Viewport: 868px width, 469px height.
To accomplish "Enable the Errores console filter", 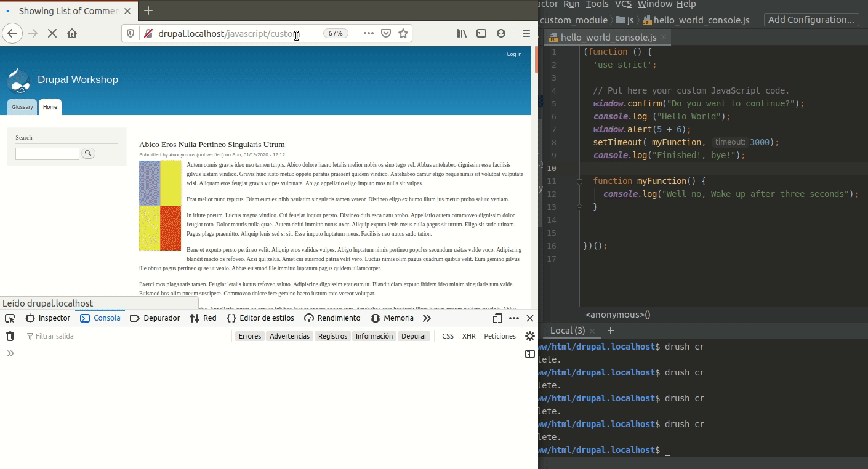I will click(x=249, y=336).
